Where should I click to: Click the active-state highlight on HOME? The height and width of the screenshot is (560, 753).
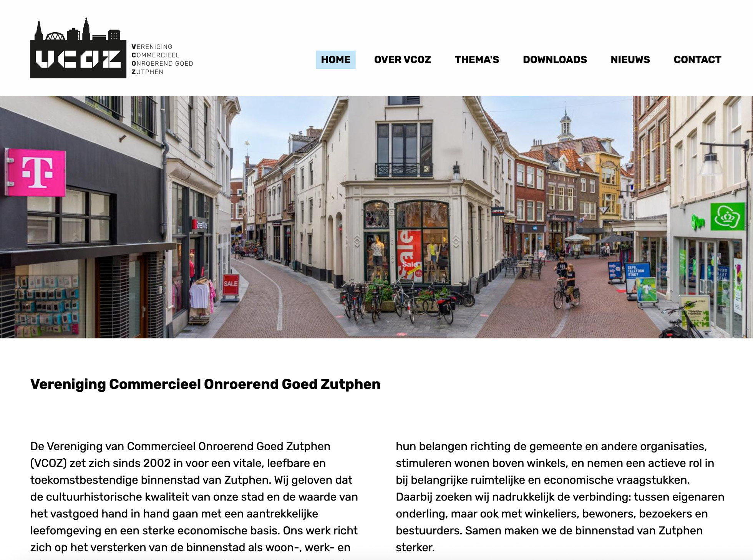(x=336, y=60)
